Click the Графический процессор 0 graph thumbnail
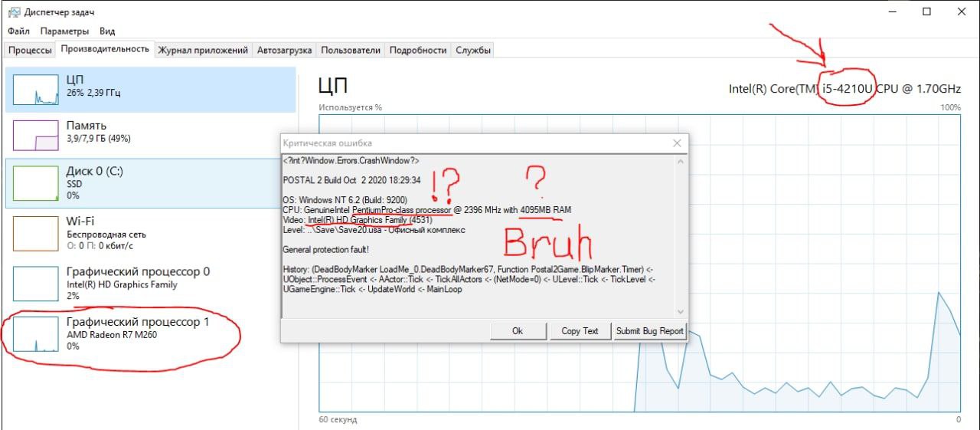The image size is (980, 430). click(36, 283)
